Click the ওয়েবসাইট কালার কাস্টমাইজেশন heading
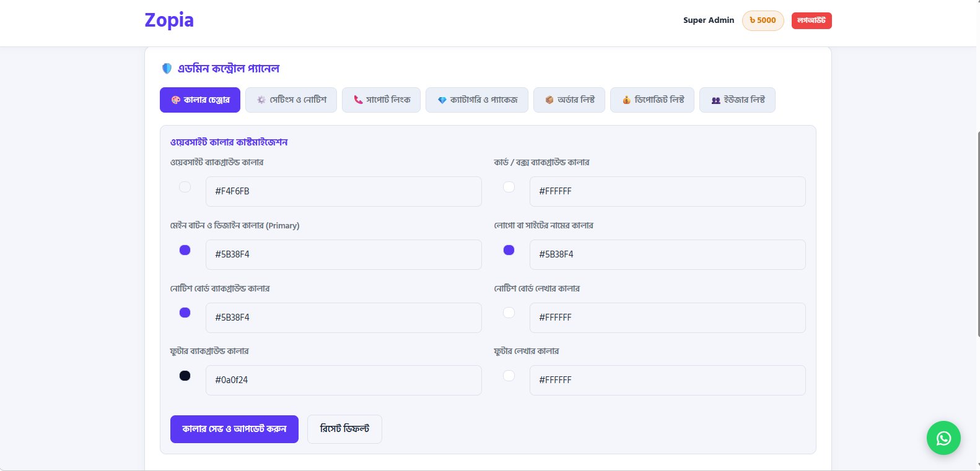 [229, 142]
